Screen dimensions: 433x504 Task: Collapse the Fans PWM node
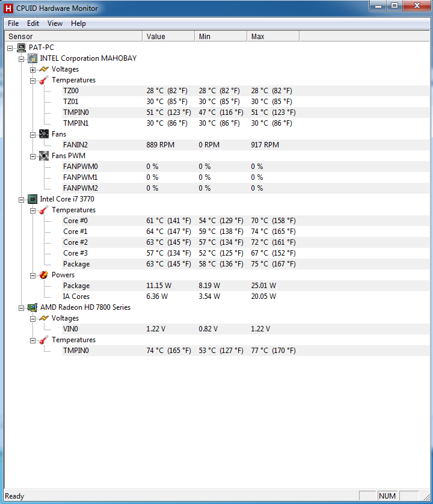33,156
